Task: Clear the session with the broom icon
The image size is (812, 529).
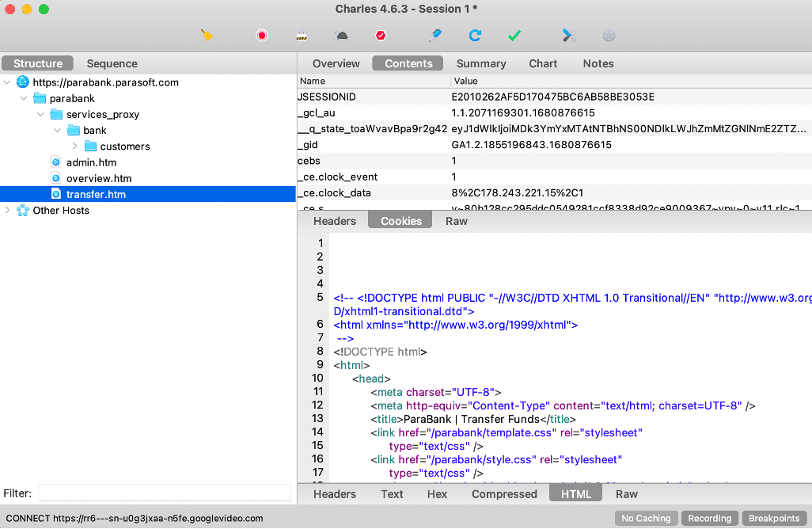Action: pos(207,35)
